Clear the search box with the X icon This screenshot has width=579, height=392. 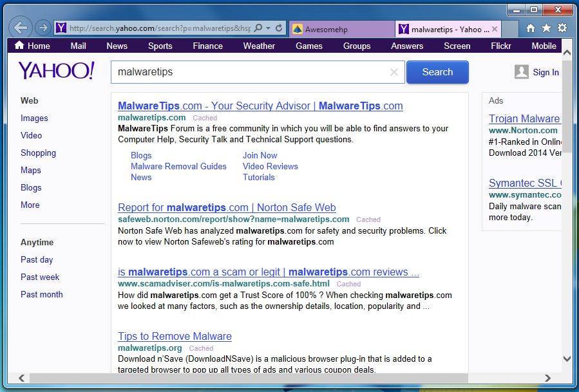394,72
